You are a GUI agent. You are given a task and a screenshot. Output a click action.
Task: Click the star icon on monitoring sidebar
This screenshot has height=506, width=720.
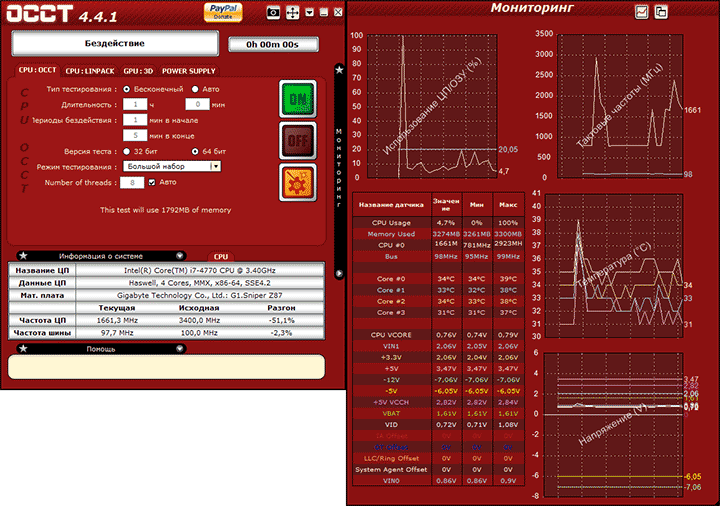(339, 70)
